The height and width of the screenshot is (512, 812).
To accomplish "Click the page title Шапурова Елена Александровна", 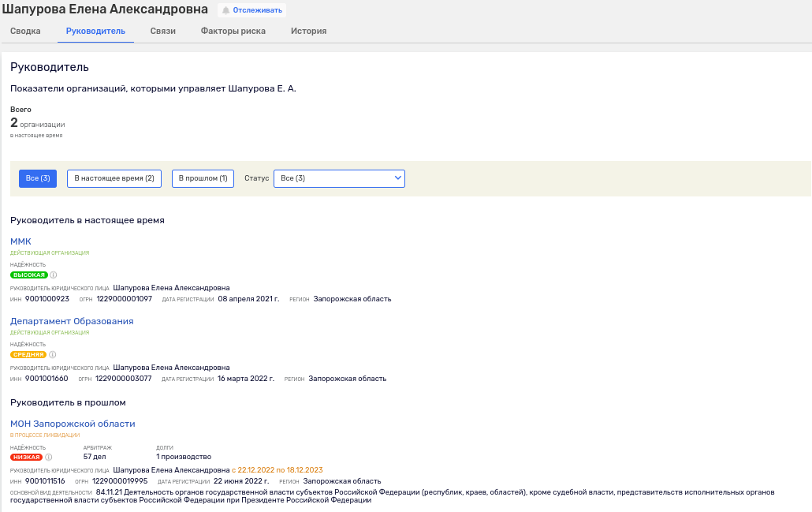I will (105, 9).
